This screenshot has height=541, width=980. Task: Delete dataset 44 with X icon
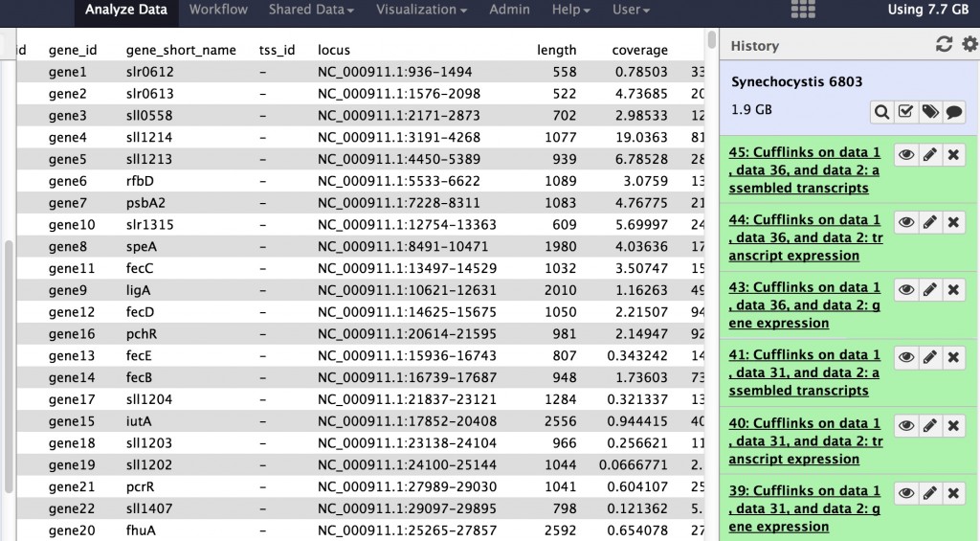pos(953,223)
